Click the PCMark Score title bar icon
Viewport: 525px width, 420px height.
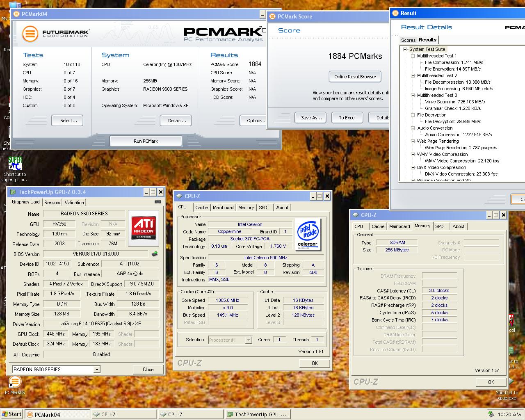272,16
